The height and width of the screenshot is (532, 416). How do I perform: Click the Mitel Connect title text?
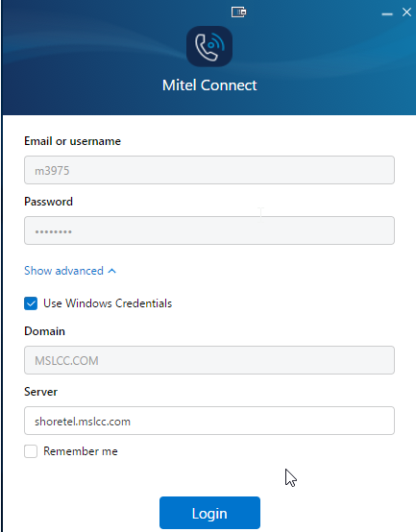[x=209, y=85]
